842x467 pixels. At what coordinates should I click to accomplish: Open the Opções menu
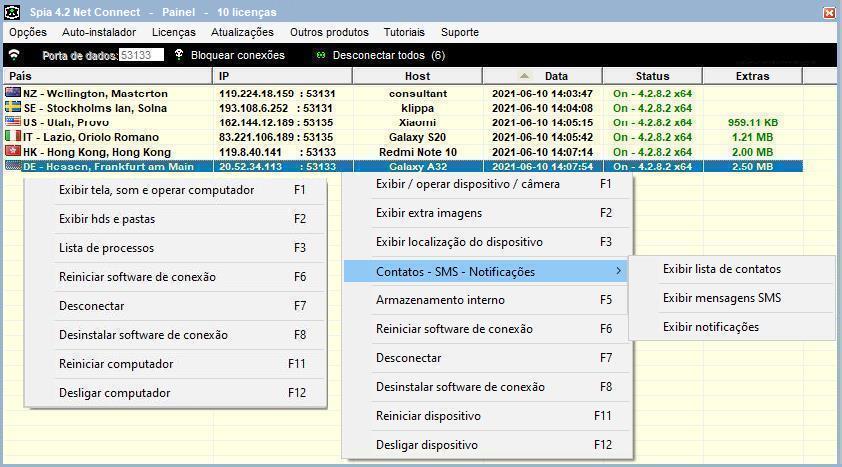[x=28, y=32]
